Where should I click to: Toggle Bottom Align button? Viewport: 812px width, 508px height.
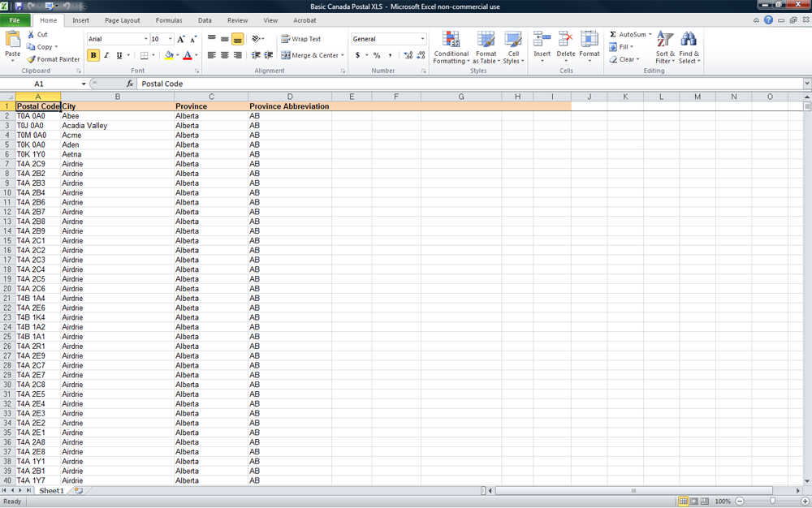point(237,39)
